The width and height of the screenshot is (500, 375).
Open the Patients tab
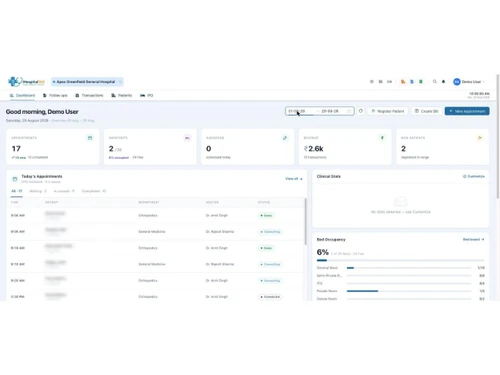click(122, 95)
